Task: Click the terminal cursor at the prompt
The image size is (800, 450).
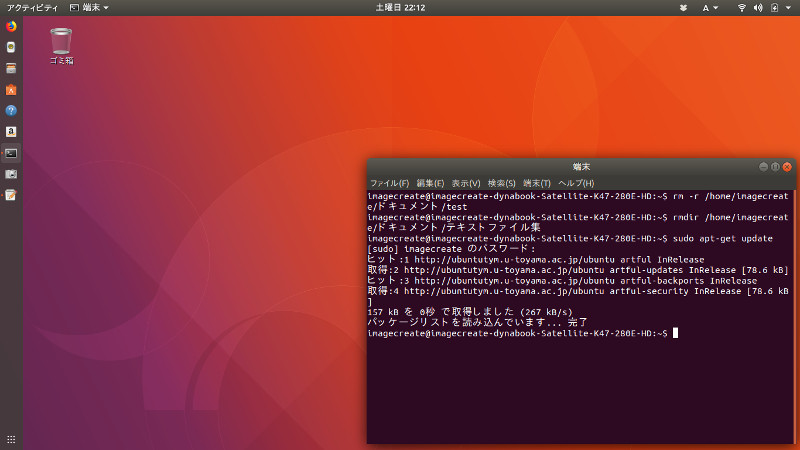Action: [676, 333]
